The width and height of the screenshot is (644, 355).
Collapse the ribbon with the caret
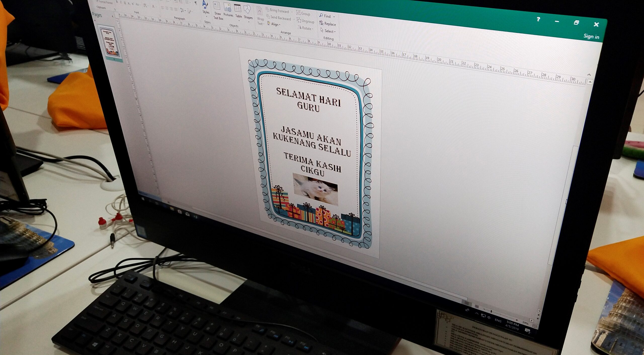click(x=589, y=75)
